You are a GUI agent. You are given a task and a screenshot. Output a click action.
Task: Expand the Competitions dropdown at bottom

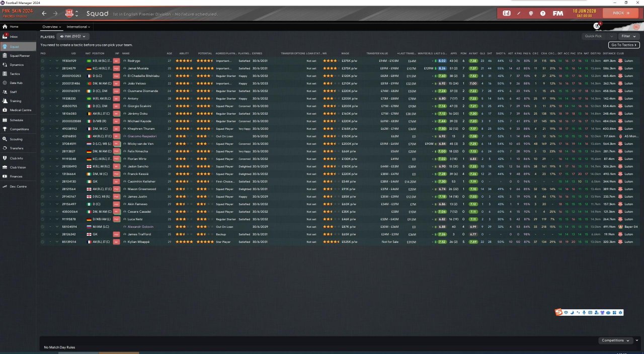(x=616, y=340)
